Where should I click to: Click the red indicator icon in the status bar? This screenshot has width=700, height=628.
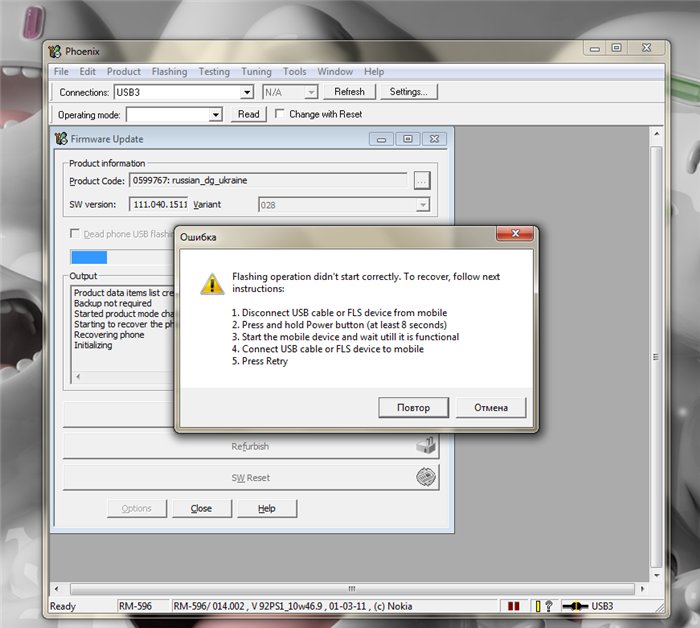514,606
